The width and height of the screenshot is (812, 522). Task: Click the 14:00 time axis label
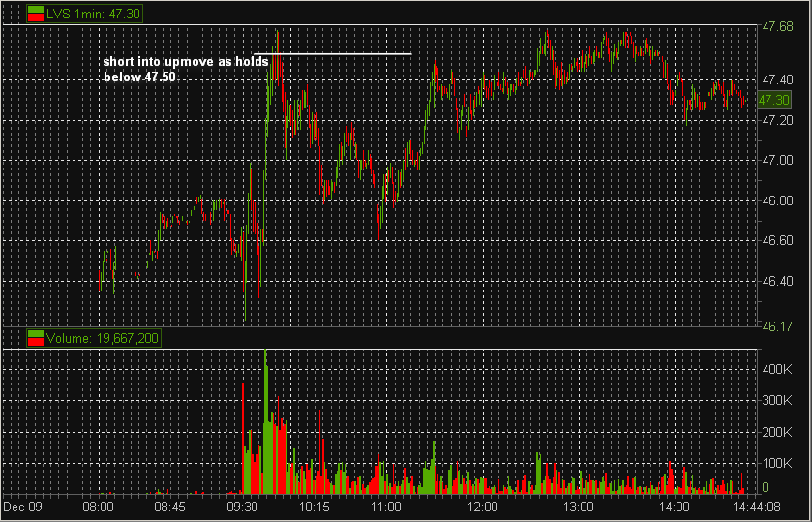(x=676, y=507)
